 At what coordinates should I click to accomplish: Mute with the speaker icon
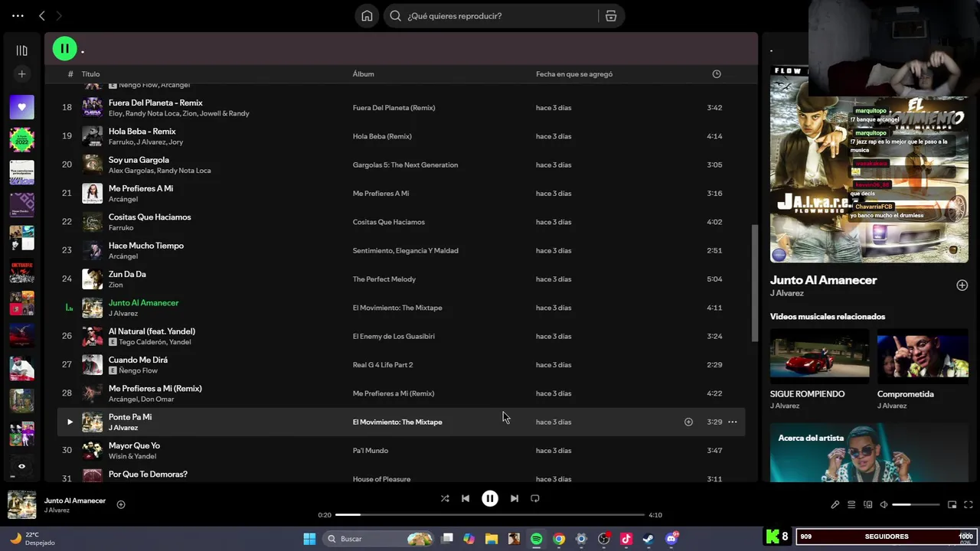coord(884,505)
